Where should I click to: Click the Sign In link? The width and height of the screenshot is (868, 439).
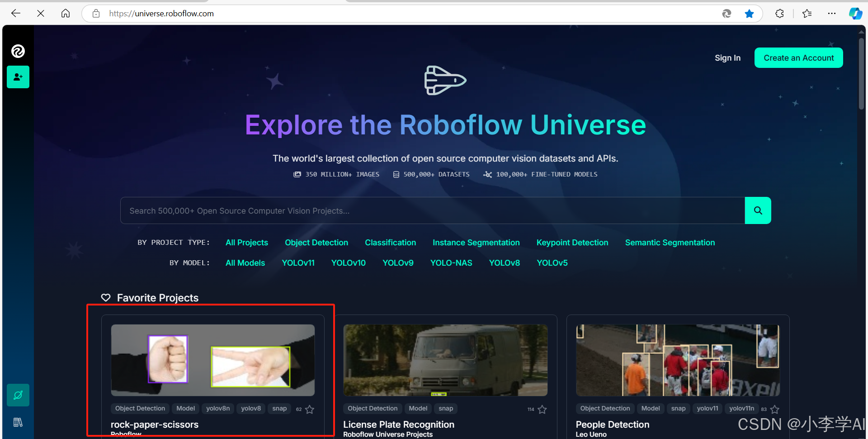point(727,58)
